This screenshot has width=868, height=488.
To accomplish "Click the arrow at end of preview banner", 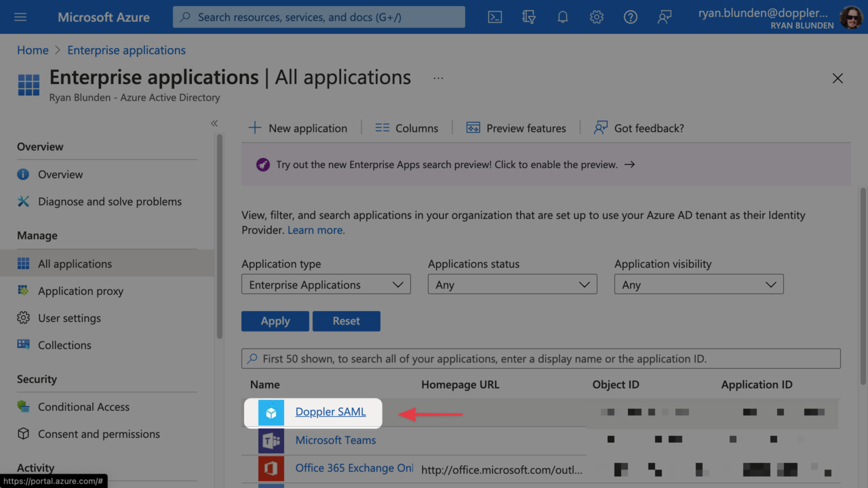I will 629,165.
